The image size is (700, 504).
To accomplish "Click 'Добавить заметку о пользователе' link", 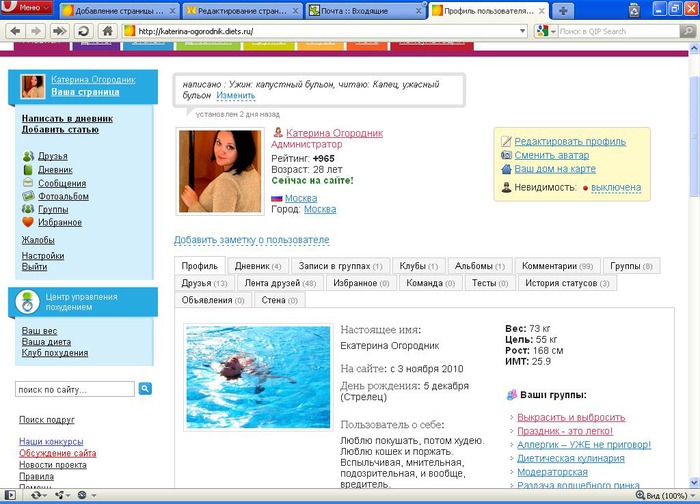I will click(251, 240).
